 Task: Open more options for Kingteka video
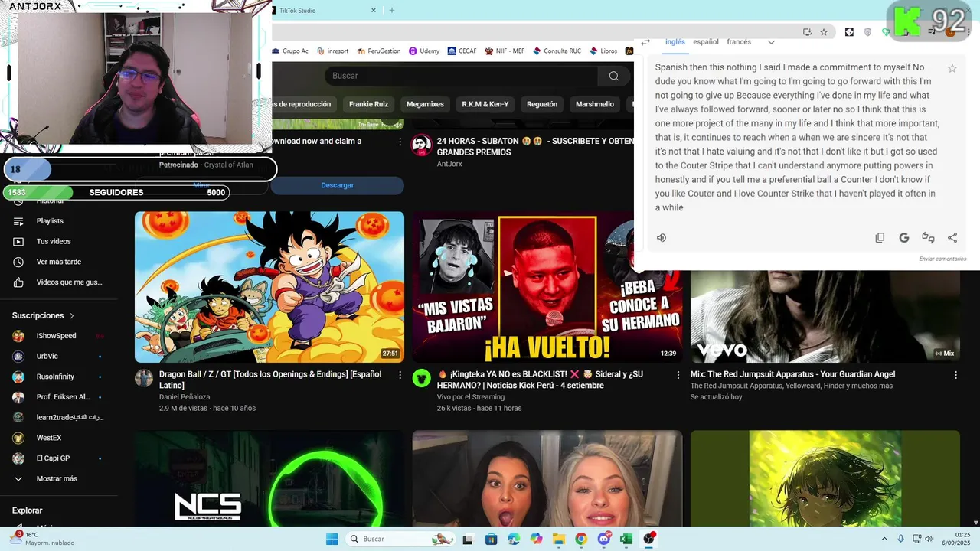pos(678,375)
